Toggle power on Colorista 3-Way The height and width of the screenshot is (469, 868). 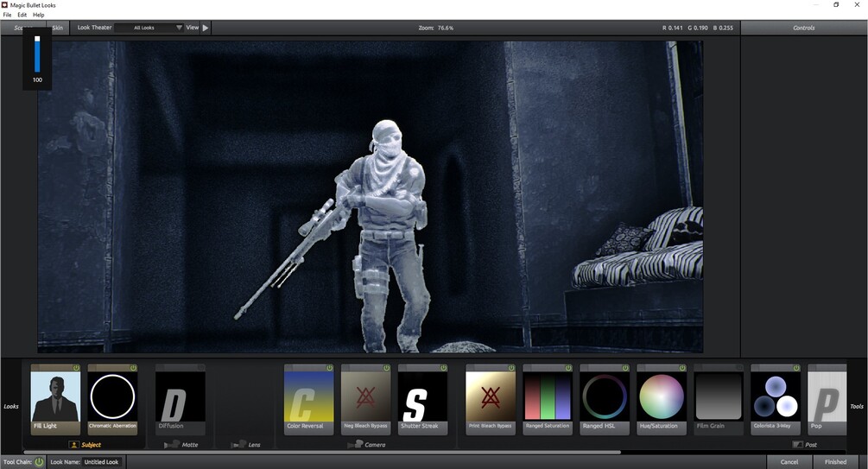[796, 368]
